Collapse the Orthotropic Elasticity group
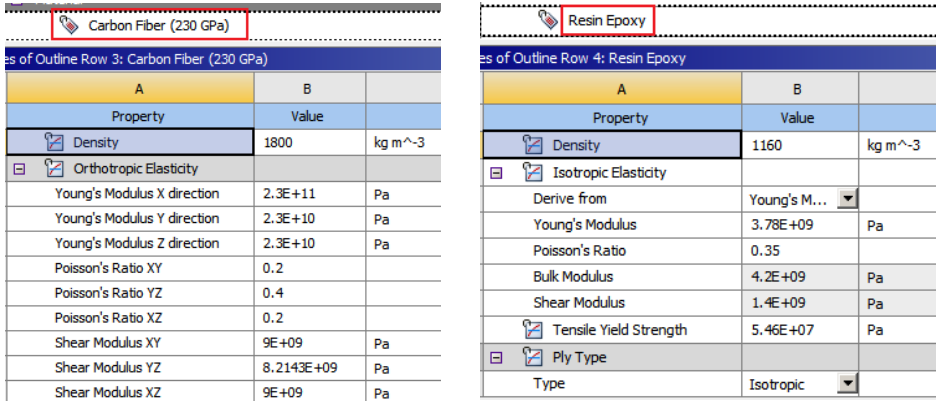The image size is (942, 405). (19, 169)
